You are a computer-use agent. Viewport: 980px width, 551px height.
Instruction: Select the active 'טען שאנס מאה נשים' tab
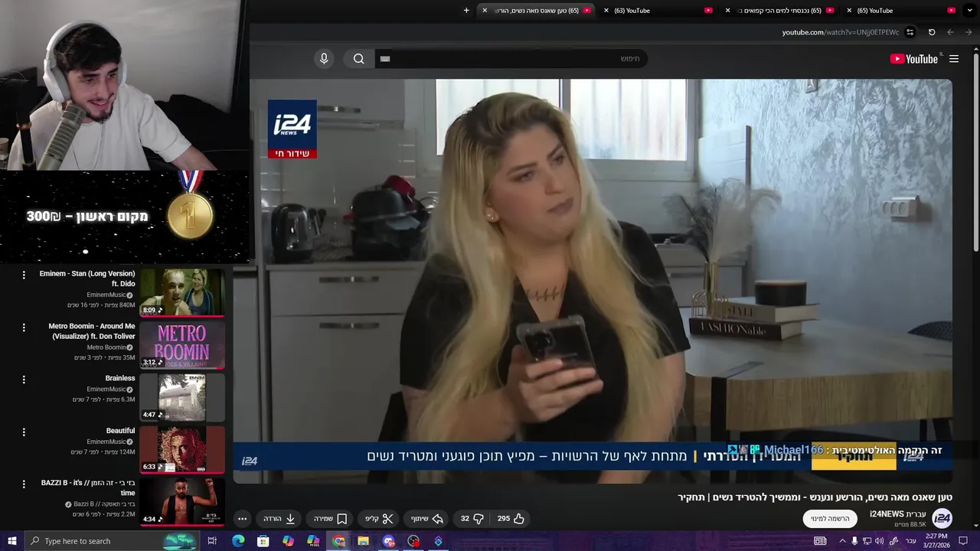(x=536, y=11)
